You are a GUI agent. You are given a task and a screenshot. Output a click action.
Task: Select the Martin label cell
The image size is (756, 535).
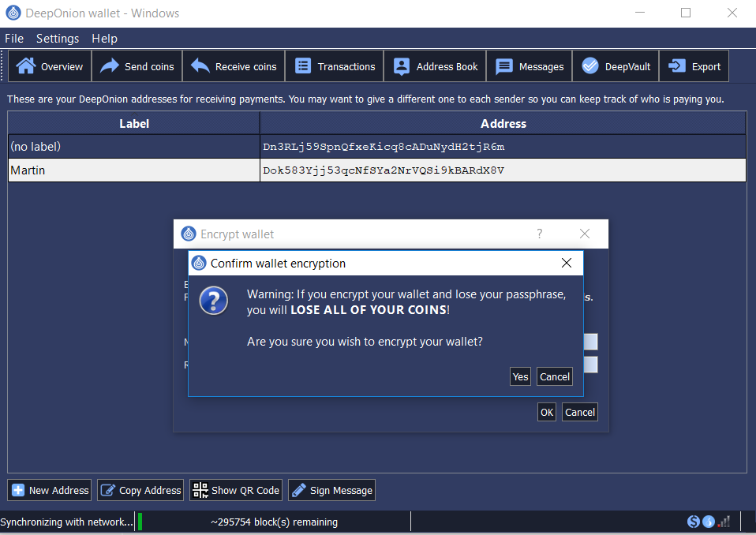point(134,170)
